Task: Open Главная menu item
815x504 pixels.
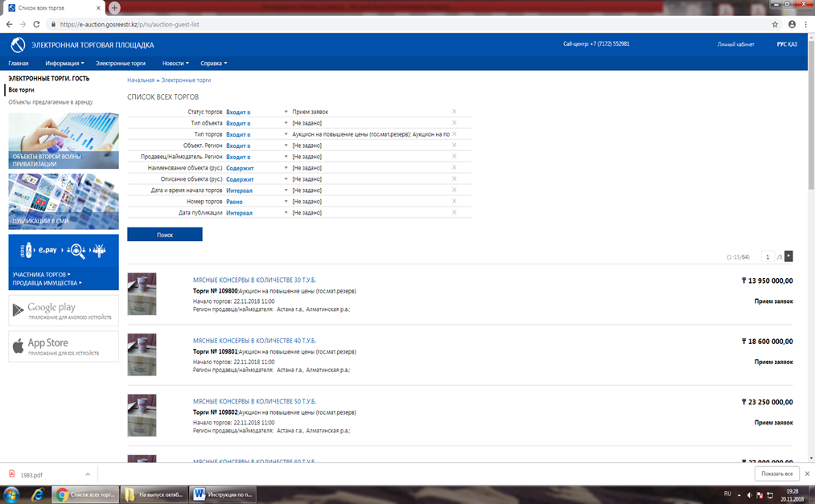Action: click(x=19, y=64)
